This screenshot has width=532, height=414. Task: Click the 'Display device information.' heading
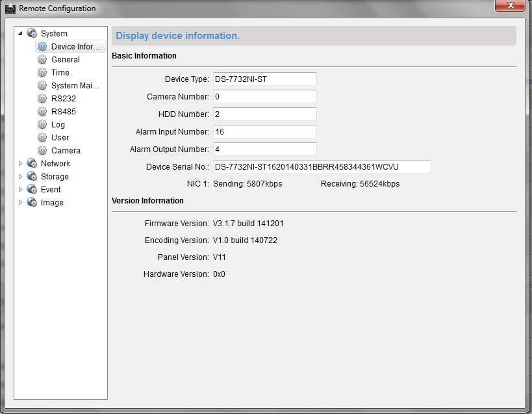[x=177, y=36]
